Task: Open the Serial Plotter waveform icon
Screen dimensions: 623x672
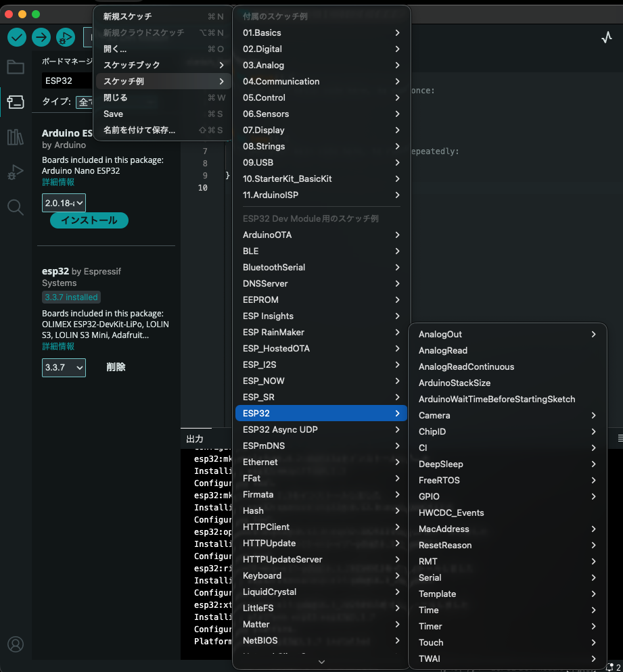Action: (x=607, y=38)
